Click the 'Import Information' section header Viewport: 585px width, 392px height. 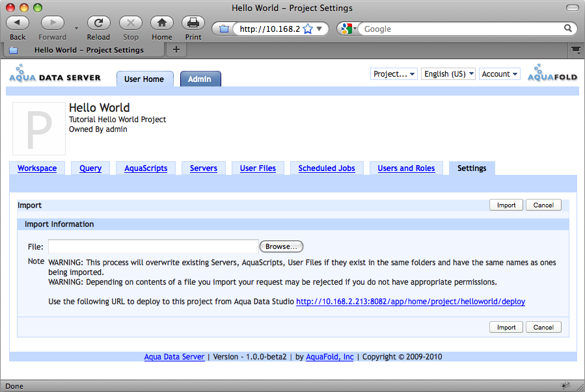click(x=59, y=224)
